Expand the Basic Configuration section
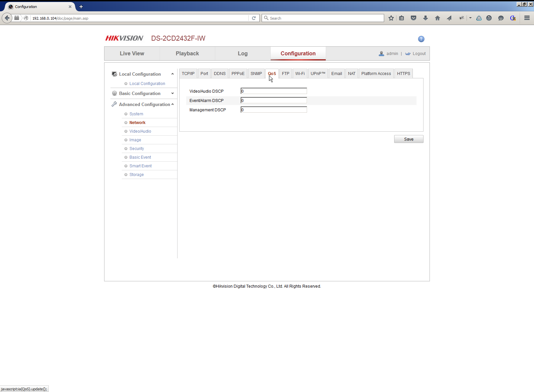The image size is (534, 392). pos(173,93)
